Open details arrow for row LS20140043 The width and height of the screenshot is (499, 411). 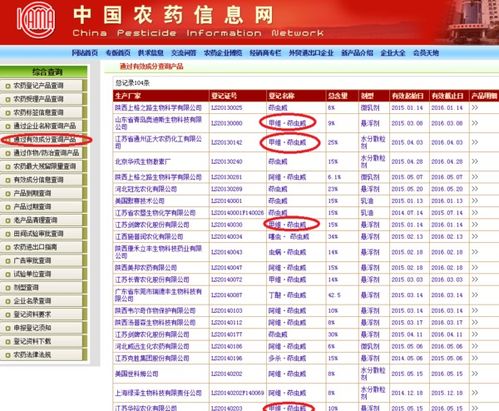pos(475,252)
